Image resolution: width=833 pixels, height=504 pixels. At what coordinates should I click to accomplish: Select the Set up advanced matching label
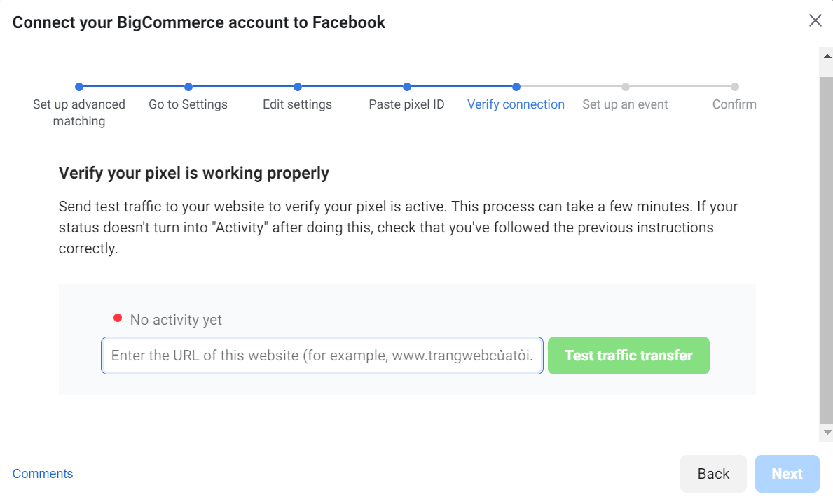click(x=79, y=113)
